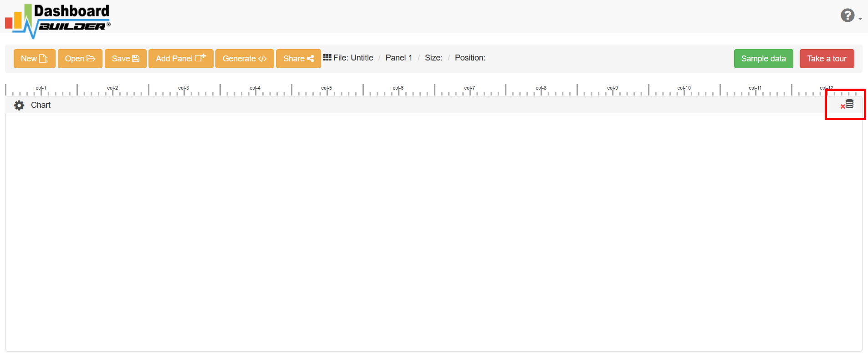This screenshot has width=868, height=357.
Task: Share the dashboard
Action: (x=298, y=59)
